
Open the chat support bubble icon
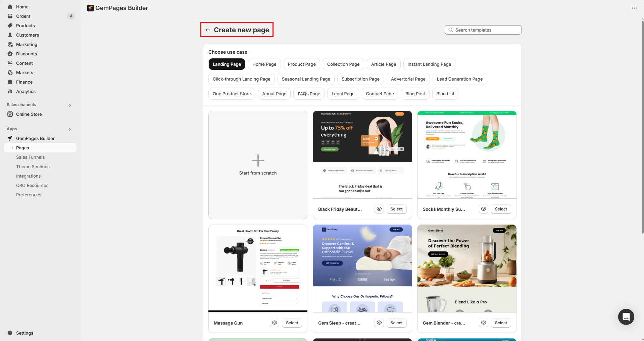click(626, 316)
